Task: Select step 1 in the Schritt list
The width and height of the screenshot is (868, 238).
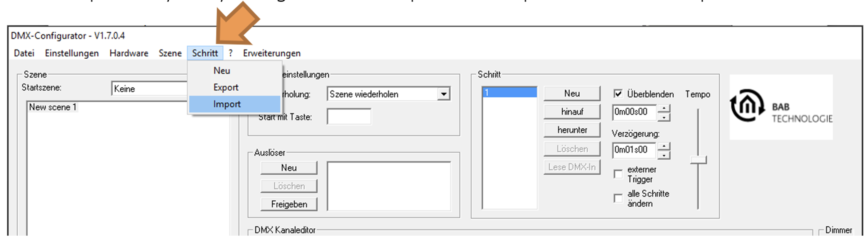Action: tap(510, 92)
